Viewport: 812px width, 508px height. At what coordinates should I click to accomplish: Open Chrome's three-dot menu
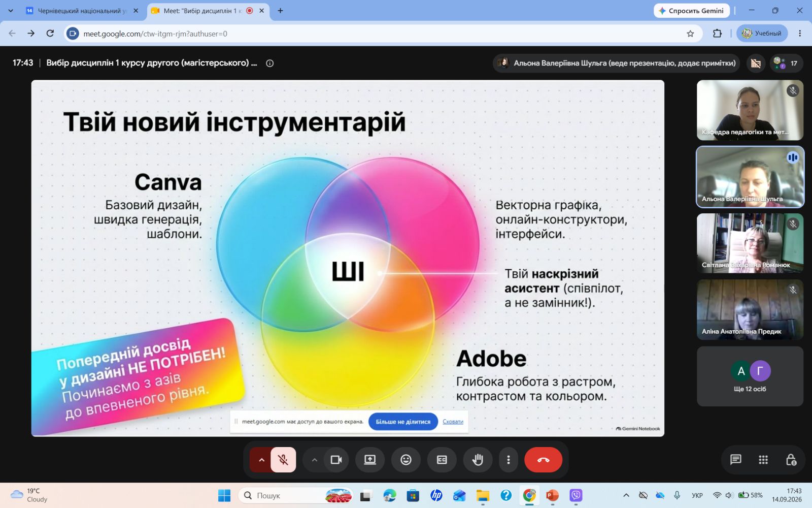click(x=800, y=34)
